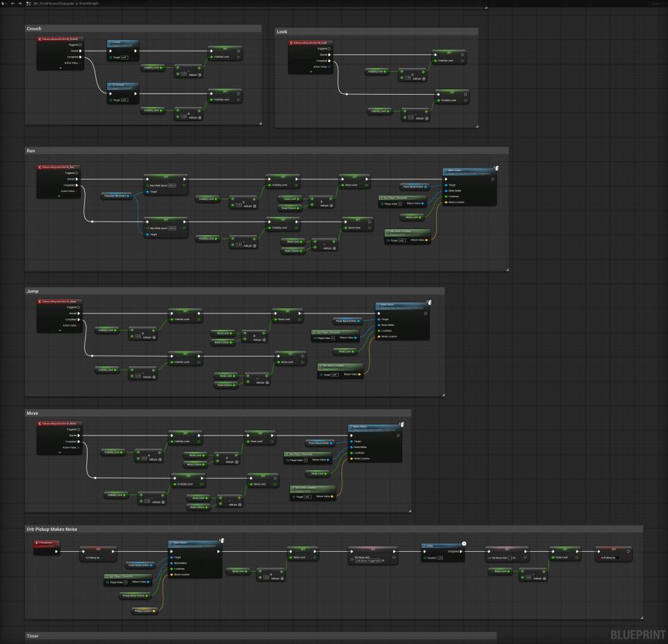
Task: Click the clock icon on the Delay node
Action: point(464,543)
